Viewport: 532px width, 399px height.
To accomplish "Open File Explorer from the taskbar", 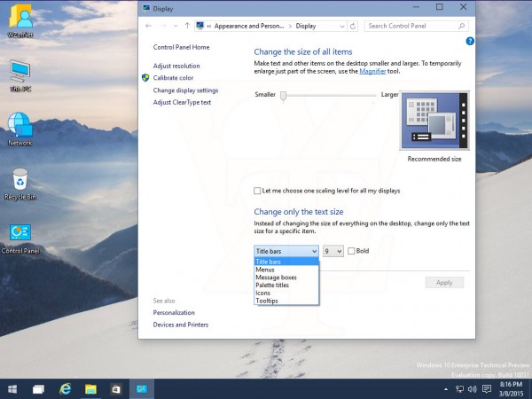I will [90, 388].
